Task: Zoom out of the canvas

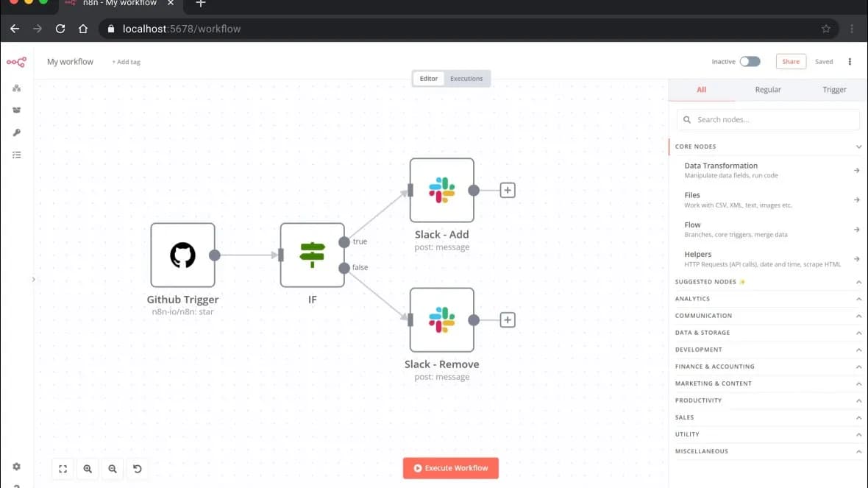Action: [113, 469]
